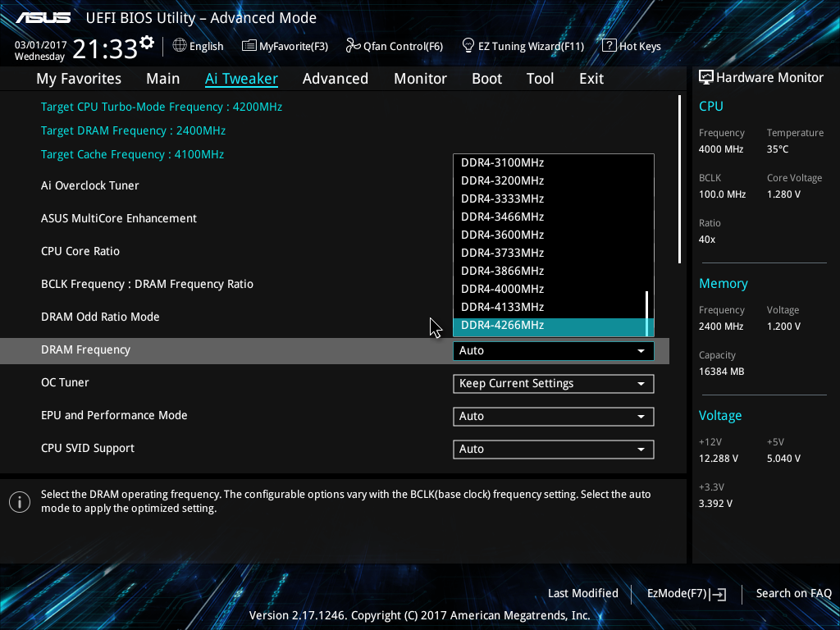Click Last Modified at the bottom

tap(583, 593)
